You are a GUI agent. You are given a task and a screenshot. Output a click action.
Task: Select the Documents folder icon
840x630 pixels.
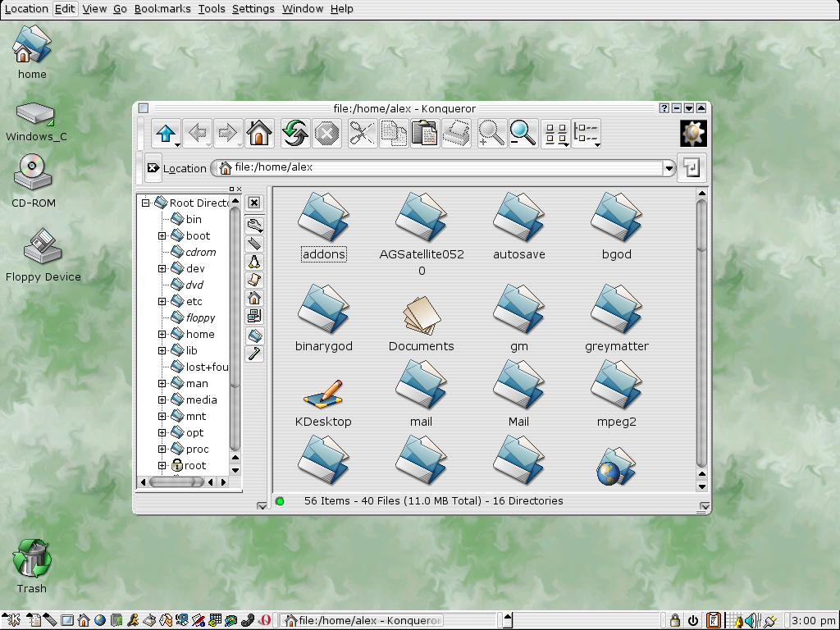pos(421,323)
